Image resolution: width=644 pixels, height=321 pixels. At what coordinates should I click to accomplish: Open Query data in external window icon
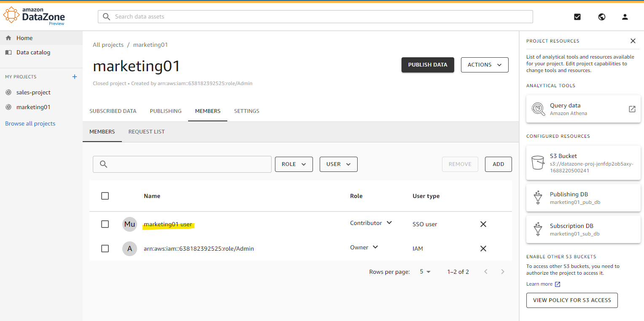pyautogui.click(x=632, y=109)
